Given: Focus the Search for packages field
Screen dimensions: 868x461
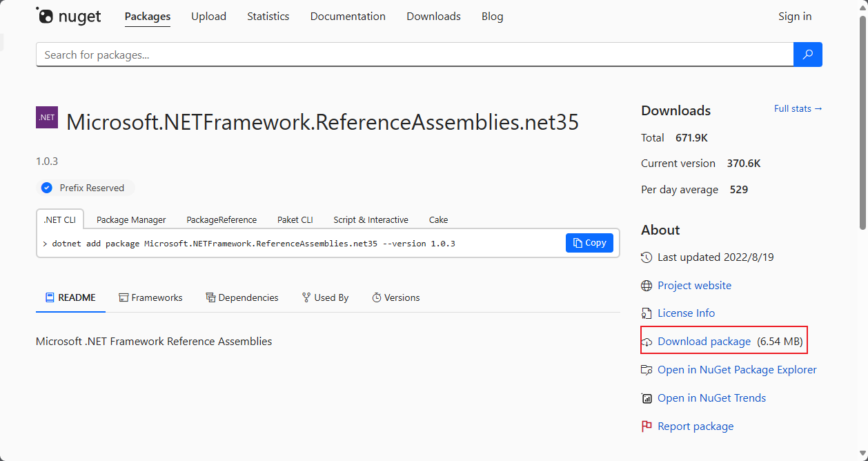Looking at the screenshot, I should point(414,55).
